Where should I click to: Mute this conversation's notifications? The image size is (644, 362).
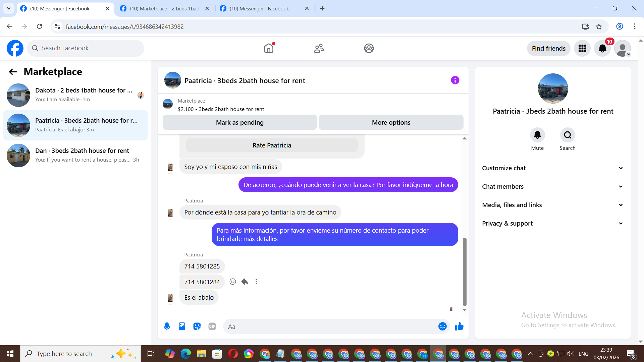tap(537, 135)
